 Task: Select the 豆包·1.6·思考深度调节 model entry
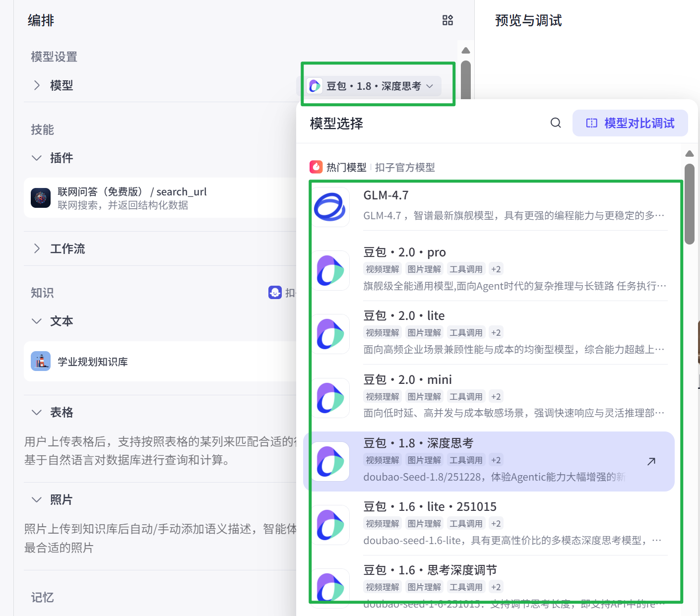(431, 569)
